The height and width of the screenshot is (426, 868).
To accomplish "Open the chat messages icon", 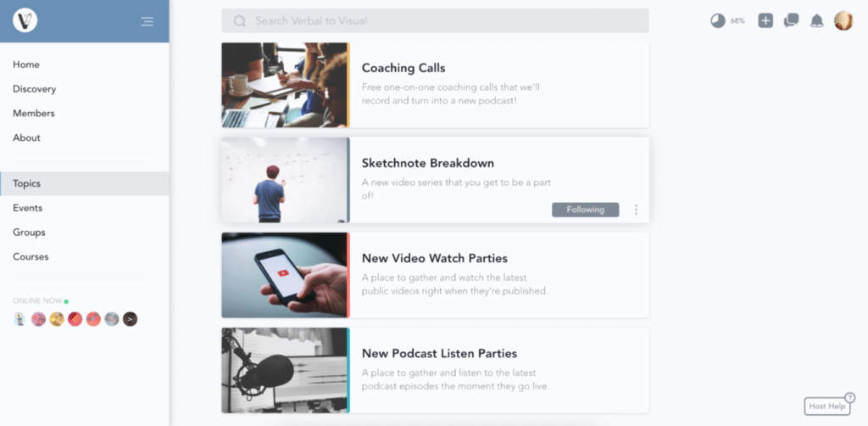I will (791, 21).
